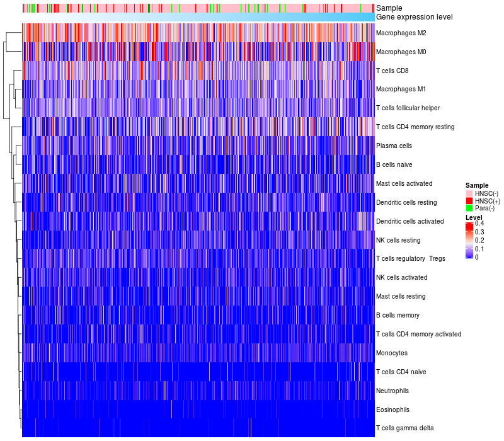Click the Eosinophils row label
Viewport: 504px width, 441px height.
[392, 409]
